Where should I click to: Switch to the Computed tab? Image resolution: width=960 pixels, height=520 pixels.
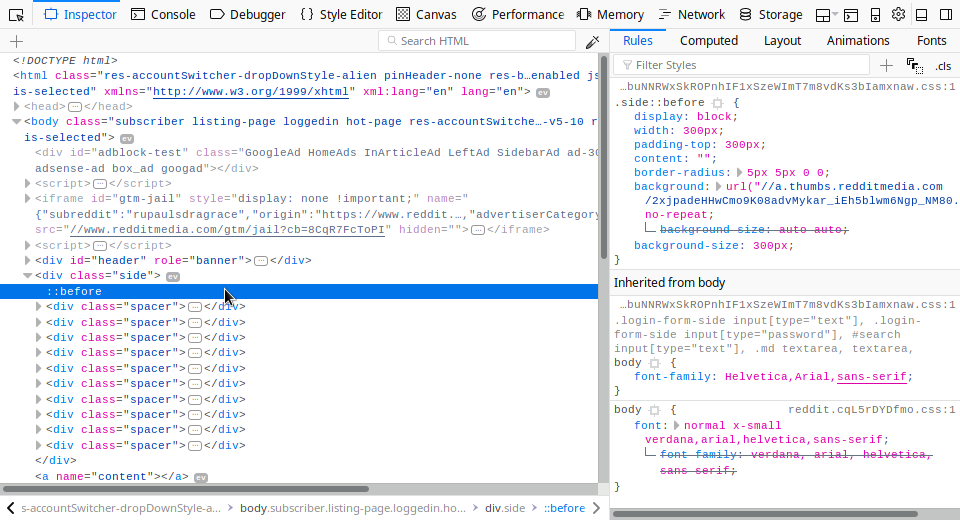(708, 41)
